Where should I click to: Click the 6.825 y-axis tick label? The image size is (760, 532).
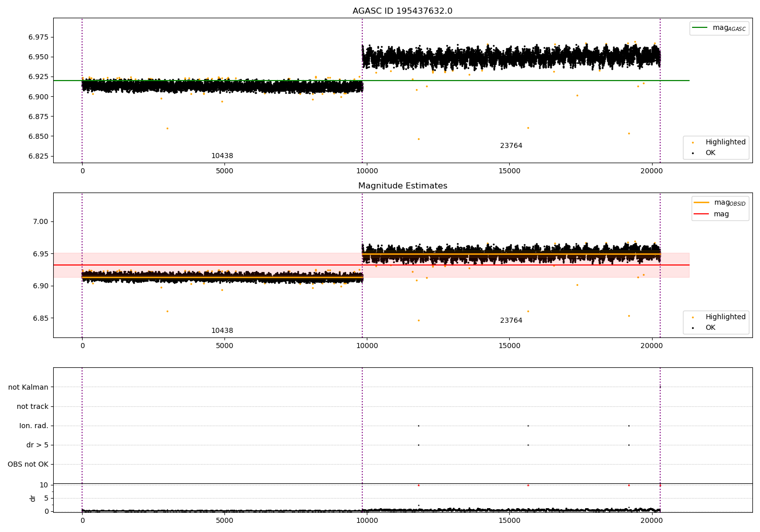pos(38,156)
